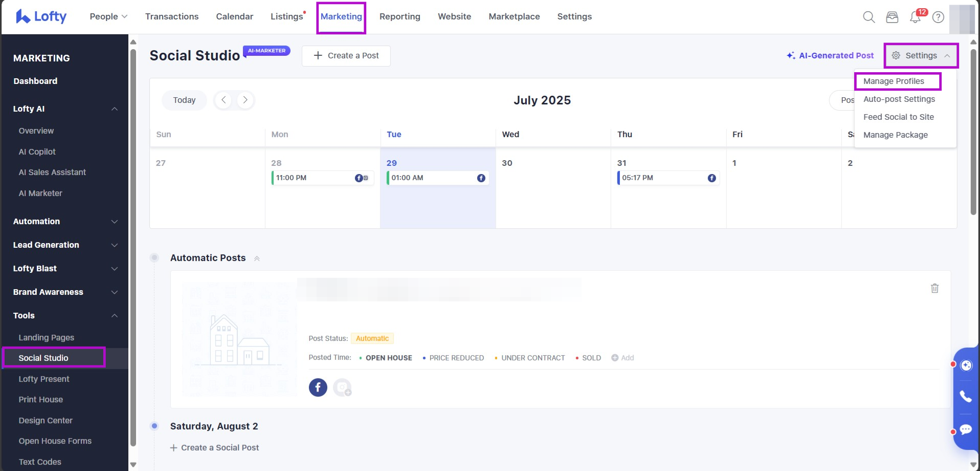Go to next month with right arrow
980x471 pixels.
click(246, 100)
